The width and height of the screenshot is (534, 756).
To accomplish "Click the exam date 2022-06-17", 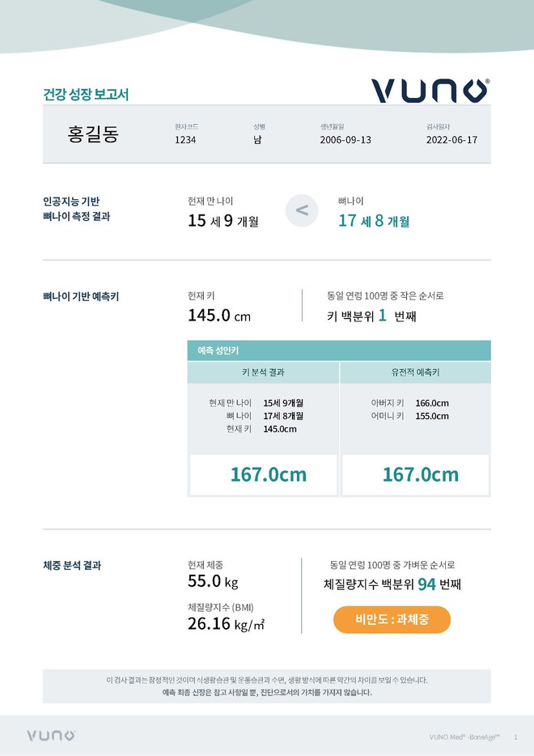I will point(451,140).
